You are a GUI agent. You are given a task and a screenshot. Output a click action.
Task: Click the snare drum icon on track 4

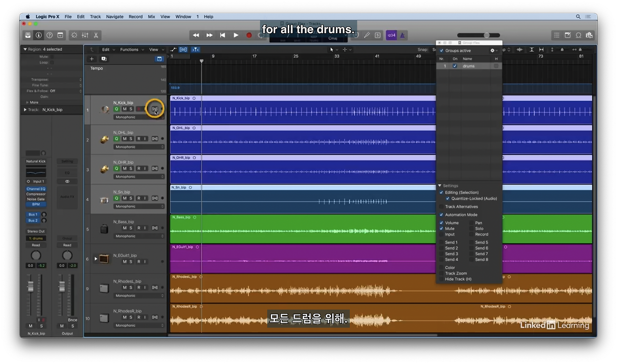click(x=105, y=200)
